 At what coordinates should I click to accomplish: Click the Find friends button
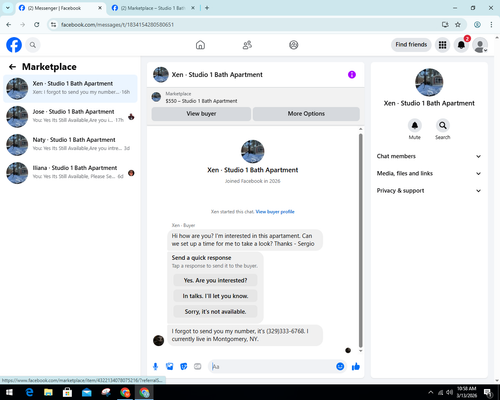[x=411, y=45]
